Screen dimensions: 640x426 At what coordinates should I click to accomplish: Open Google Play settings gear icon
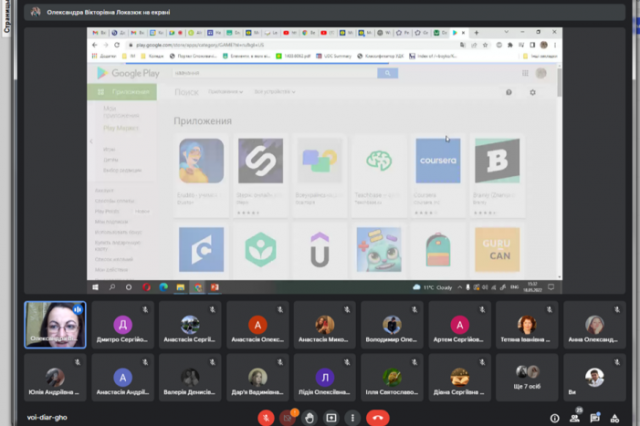click(533, 93)
